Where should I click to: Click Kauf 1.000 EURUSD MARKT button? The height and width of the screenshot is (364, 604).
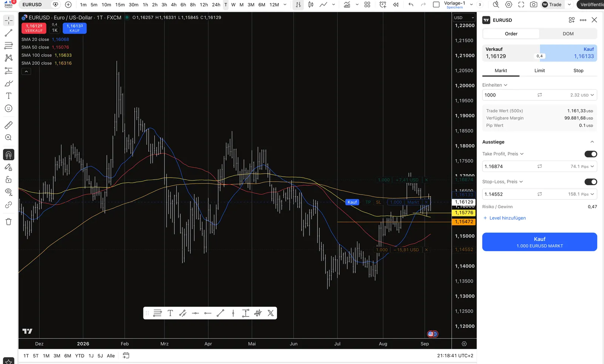(x=539, y=242)
